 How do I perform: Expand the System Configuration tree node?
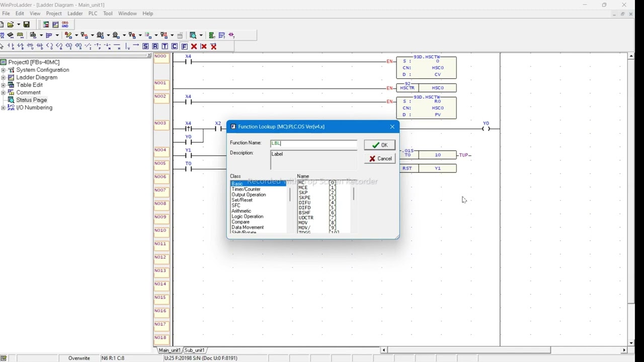pyautogui.click(x=3, y=70)
